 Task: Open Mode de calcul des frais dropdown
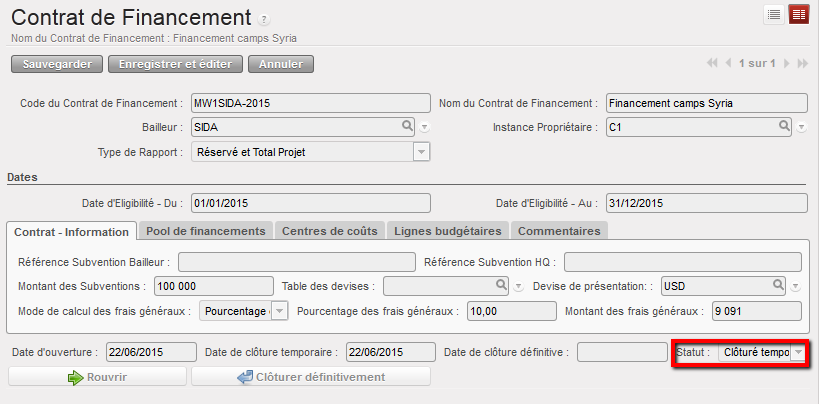click(x=279, y=311)
